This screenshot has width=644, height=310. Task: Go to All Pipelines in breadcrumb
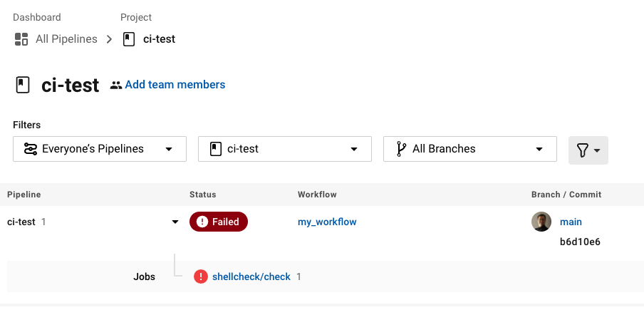(66, 39)
